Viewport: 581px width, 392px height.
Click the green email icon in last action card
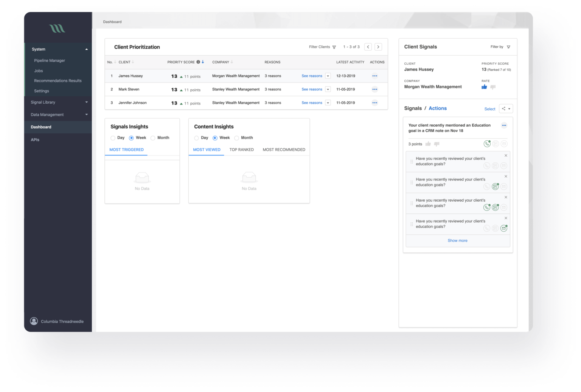(504, 228)
